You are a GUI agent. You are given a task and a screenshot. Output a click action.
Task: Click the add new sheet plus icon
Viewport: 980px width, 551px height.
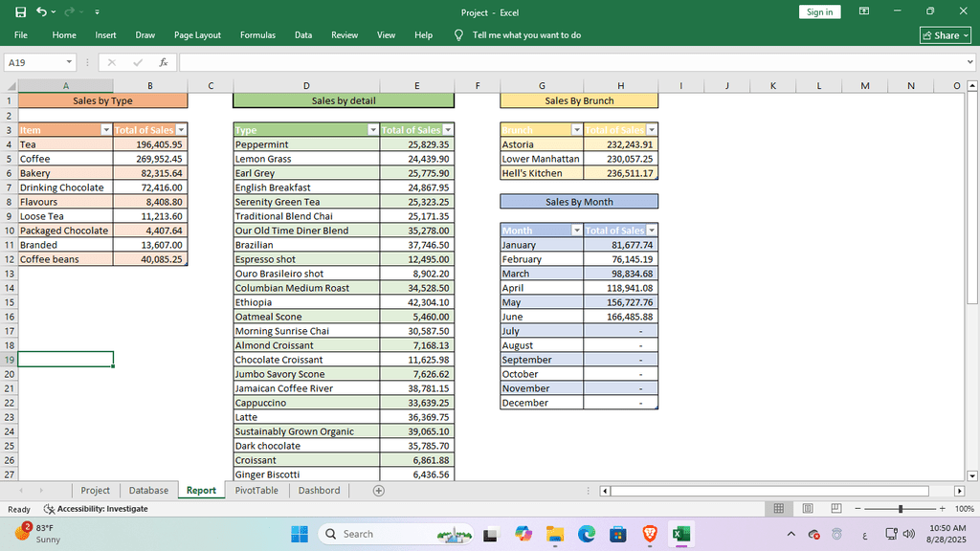[x=378, y=491]
